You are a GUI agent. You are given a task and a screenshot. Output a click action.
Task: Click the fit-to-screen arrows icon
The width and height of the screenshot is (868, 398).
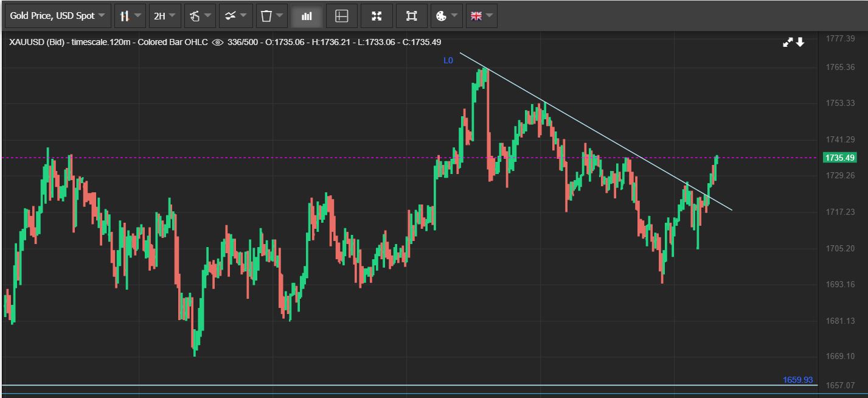377,16
